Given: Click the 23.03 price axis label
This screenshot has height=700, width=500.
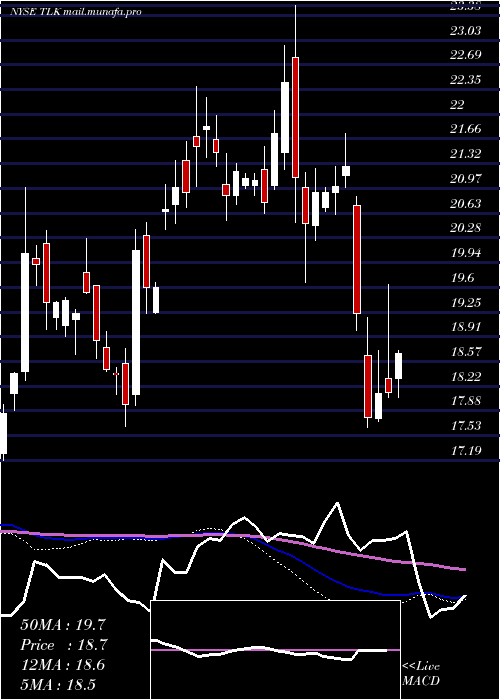Looking at the screenshot, I should coord(466,31).
